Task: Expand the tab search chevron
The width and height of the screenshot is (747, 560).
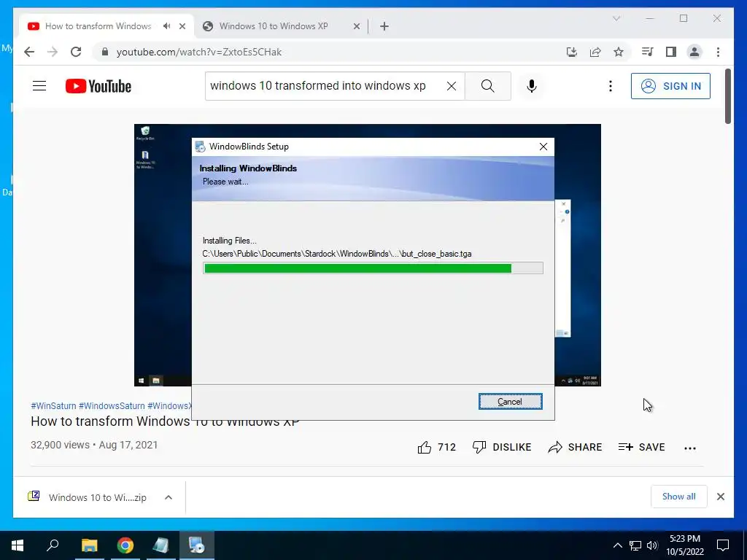Action: (x=616, y=18)
